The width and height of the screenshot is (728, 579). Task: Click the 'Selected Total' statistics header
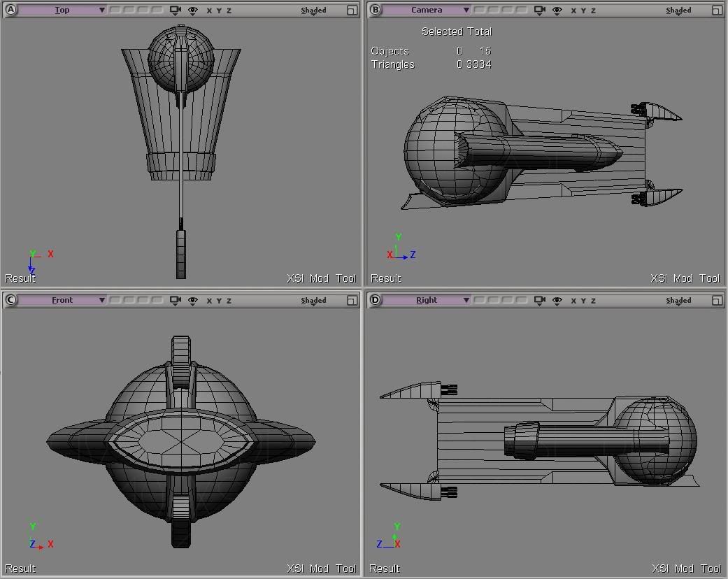[457, 31]
